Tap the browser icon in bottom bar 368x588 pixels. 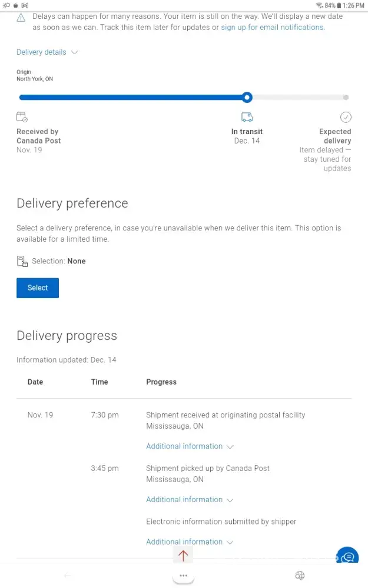pyautogui.click(x=300, y=576)
